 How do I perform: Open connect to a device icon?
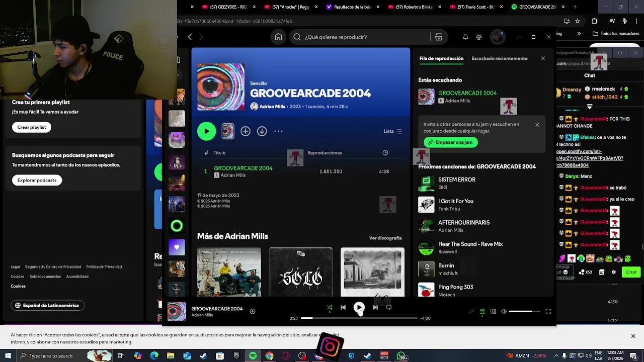493,312
